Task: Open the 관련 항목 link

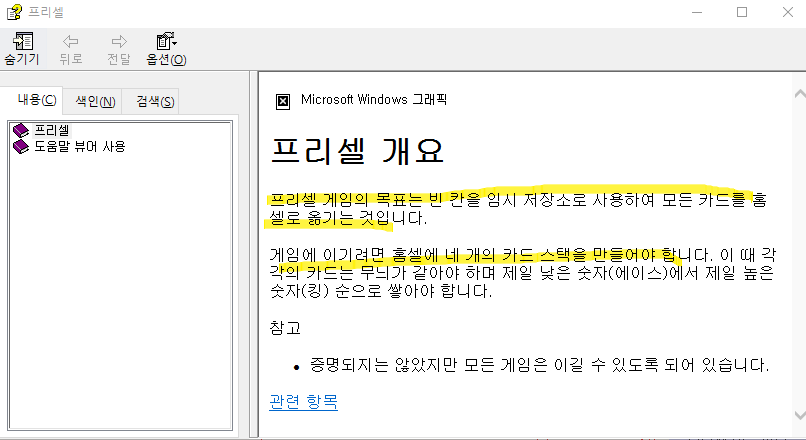Action: [x=303, y=401]
